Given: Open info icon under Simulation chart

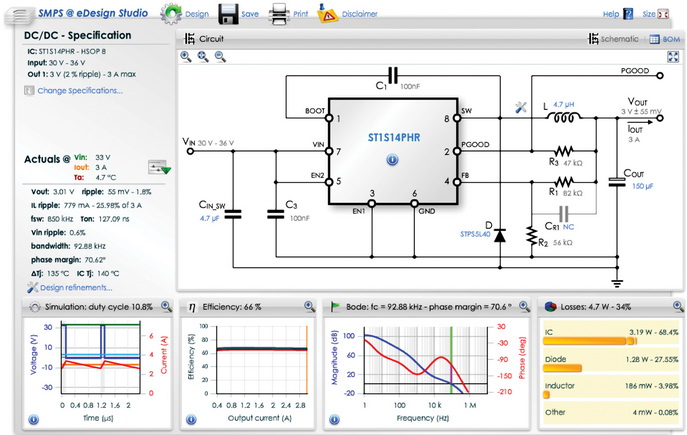Looking at the screenshot, I should point(34,420).
